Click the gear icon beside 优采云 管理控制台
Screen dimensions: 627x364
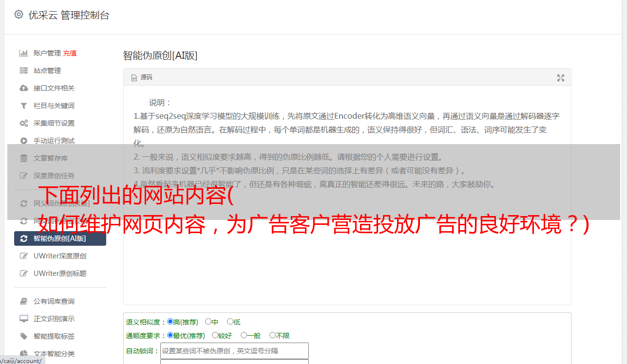coord(19,15)
